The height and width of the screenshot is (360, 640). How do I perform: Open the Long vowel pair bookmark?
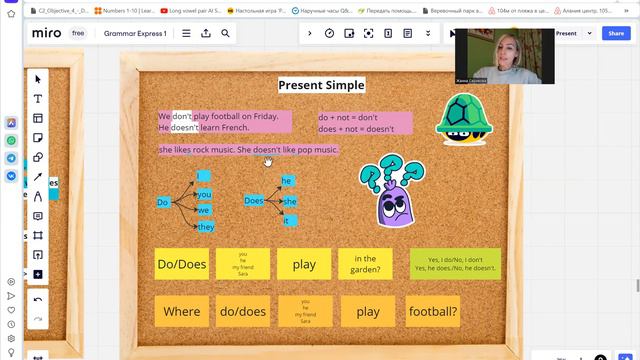coord(191,11)
